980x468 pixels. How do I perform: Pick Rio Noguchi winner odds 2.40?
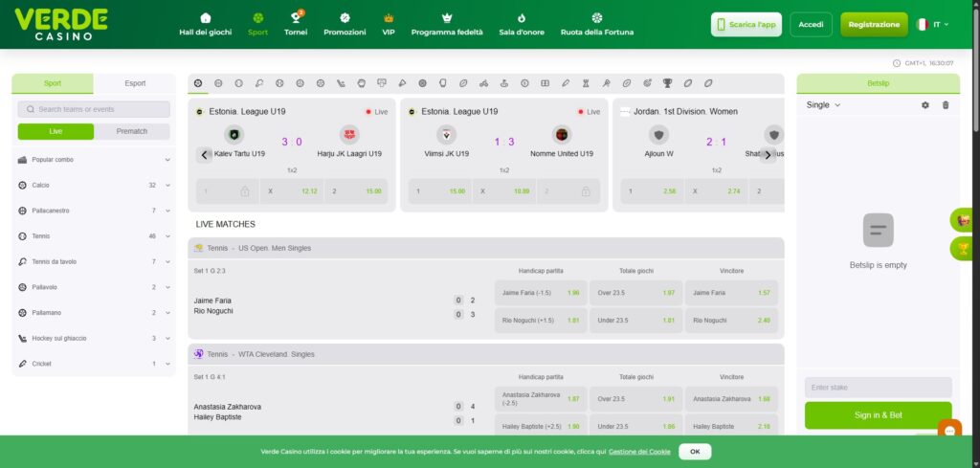tap(731, 321)
